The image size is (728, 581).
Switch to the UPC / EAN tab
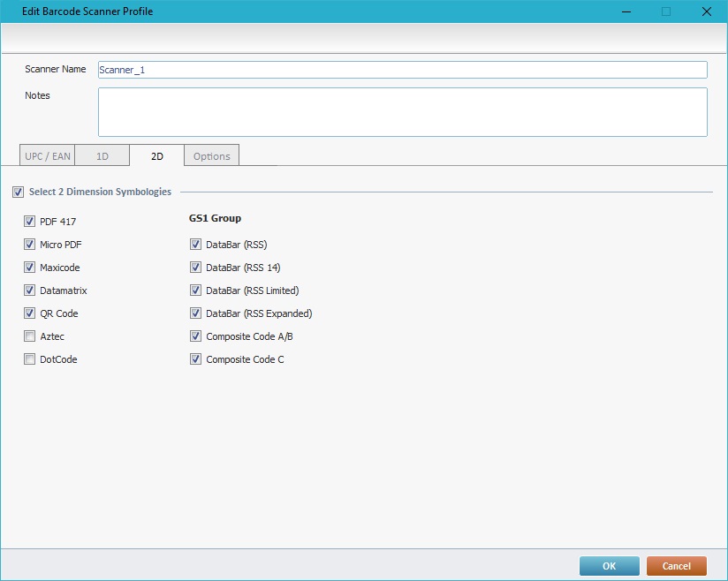[x=47, y=156]
